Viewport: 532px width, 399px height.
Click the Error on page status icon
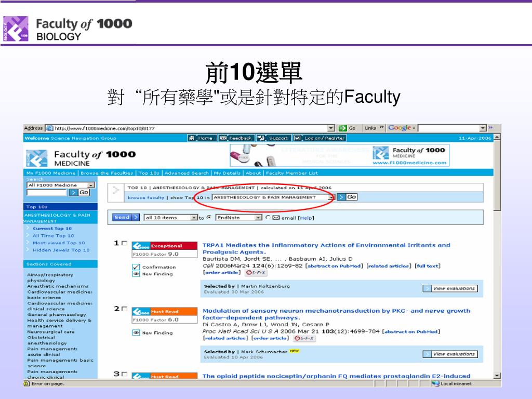27,383
